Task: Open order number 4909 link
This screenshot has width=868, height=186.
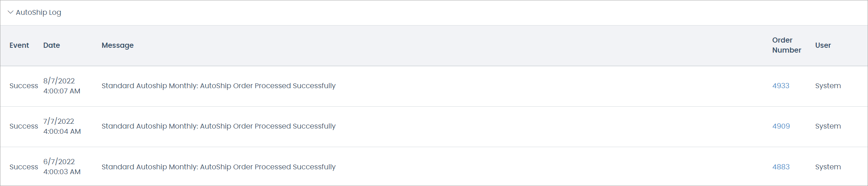Action: click(781, 126)
